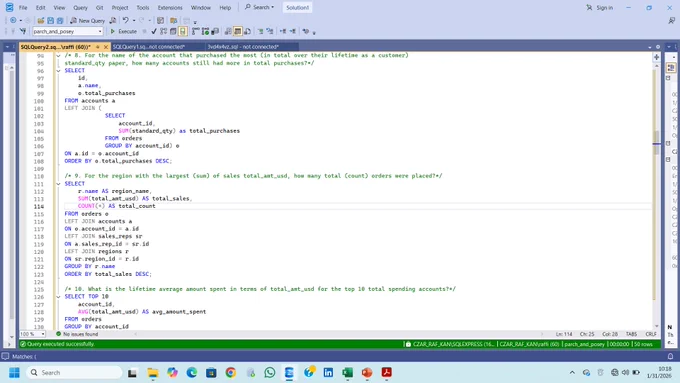Click the Uncomment Selected Lines icon
The height and width of the screenshot is (383, 680).
[270, 31]
